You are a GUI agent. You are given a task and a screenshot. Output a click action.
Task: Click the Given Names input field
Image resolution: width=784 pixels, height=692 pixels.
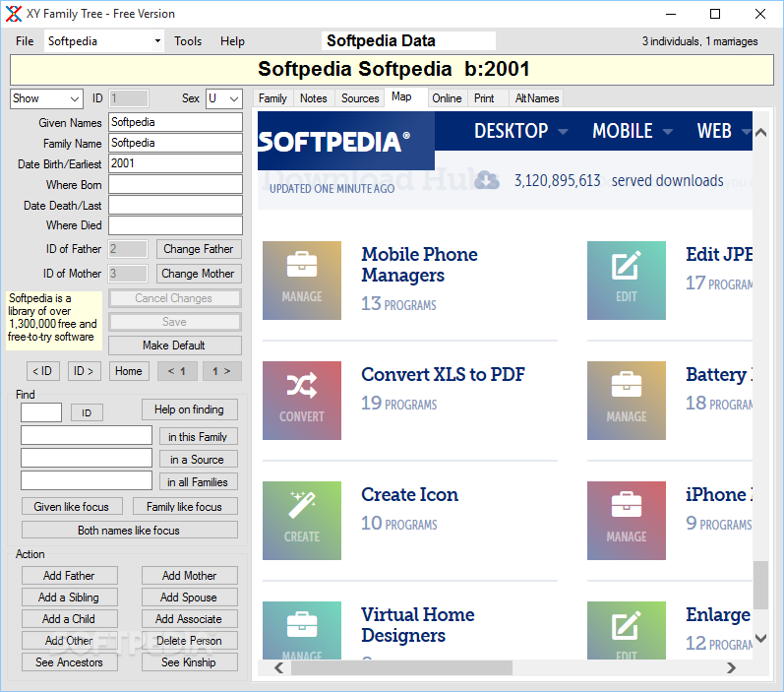(175, 122)
